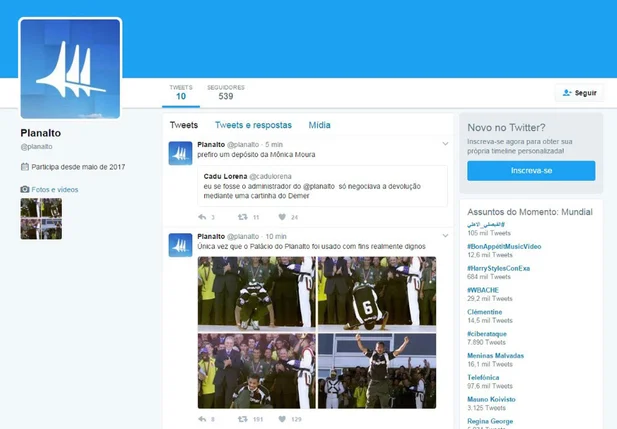Open the #ciberataque trending topic
Image resolution: width=617 pixels, height=429 pixels.
coord(487,334)
